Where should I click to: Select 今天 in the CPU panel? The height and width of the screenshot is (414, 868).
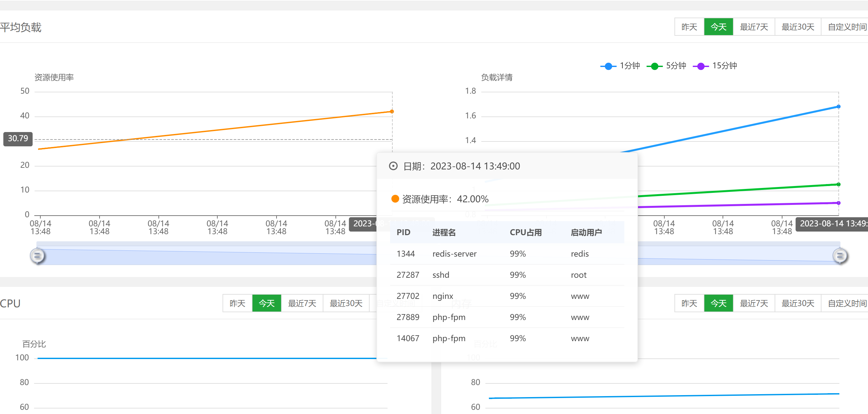[266, 303]
